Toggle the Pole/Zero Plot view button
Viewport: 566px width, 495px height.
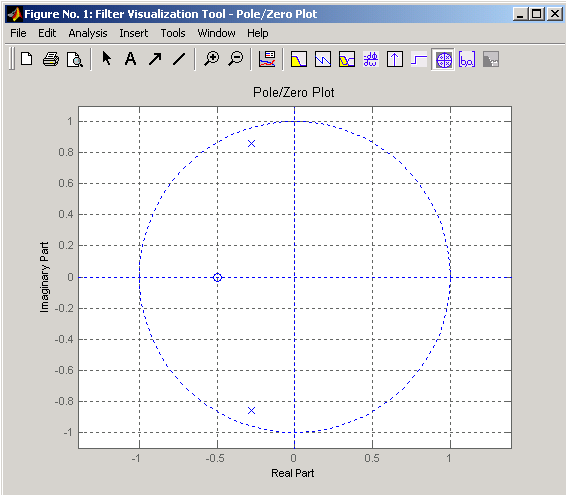point(444,60)
